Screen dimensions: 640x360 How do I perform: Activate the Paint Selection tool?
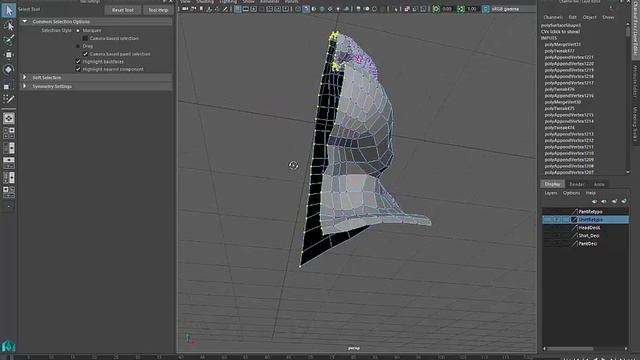pos(9,40)
